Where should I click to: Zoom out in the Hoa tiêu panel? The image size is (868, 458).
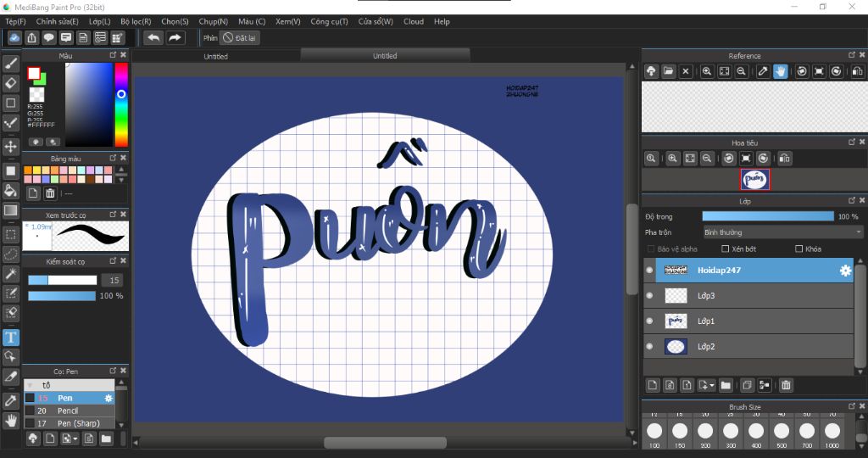[707, 159]
